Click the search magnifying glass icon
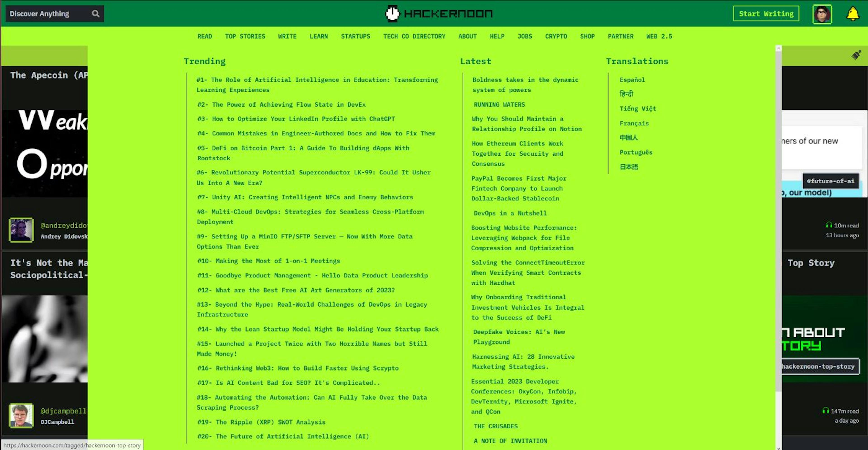The height and width of the screenshot is (450, 868). [x=96, y=13]
